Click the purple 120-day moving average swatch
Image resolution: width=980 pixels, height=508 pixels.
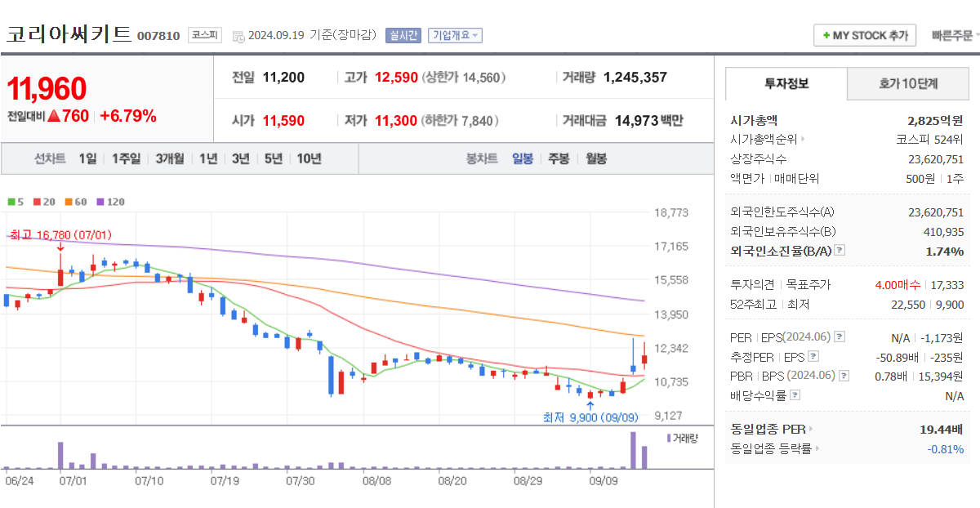coord(101,202)
